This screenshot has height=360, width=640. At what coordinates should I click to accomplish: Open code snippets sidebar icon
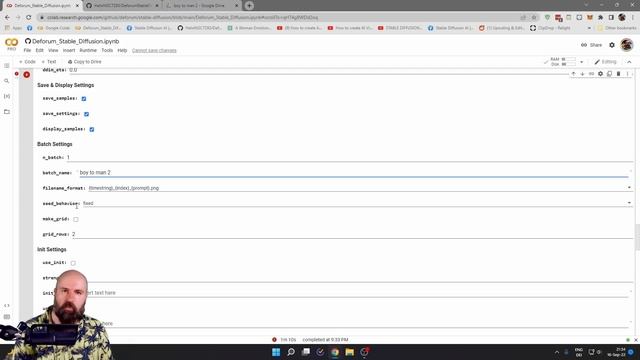point(7,305)
